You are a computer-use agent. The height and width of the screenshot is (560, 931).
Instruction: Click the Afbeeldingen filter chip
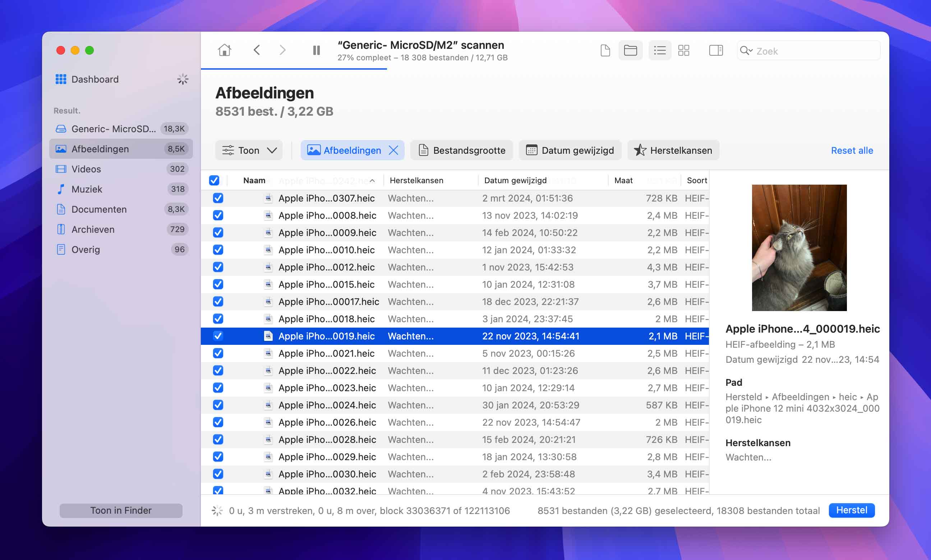352,150
